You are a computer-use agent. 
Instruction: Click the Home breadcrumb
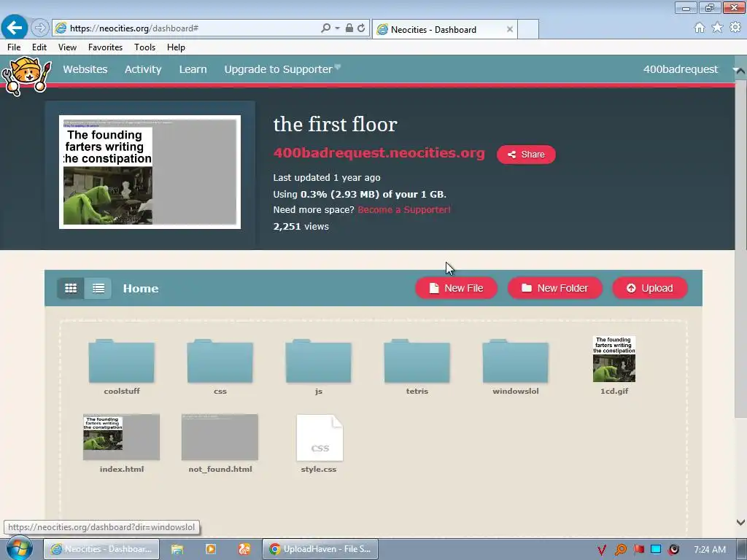click(x=141, y=289)
